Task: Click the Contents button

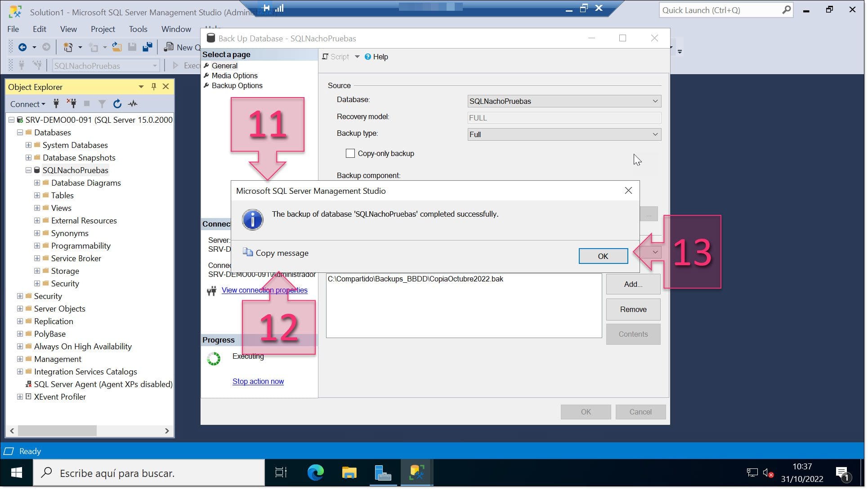Action: [x=634, y=335]
